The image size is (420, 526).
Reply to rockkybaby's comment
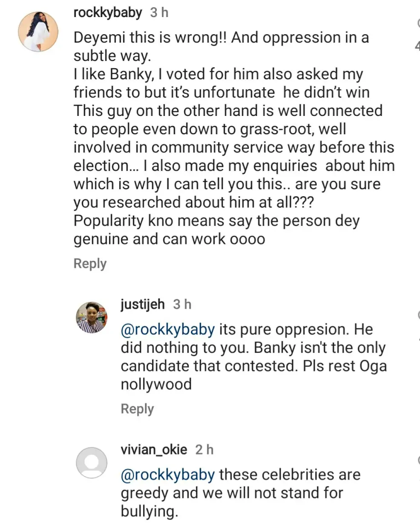pyautogui.click(x=90, y=263)
